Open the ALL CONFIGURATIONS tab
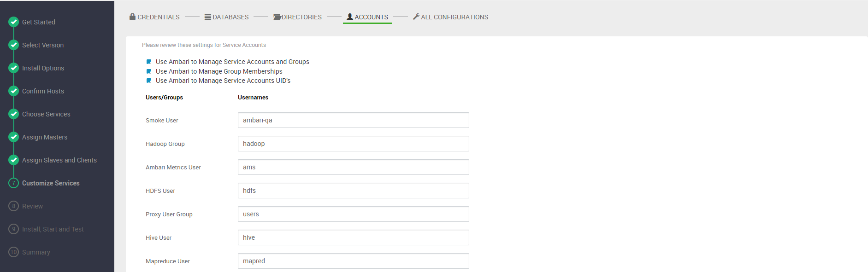The height and width of the screenshot is (272, 868). [x=450, y=17]
